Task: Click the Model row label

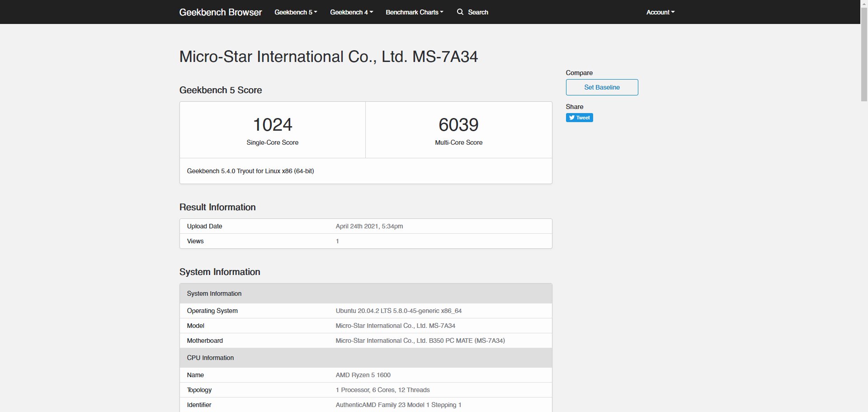Action: click(x=195, y=326)
